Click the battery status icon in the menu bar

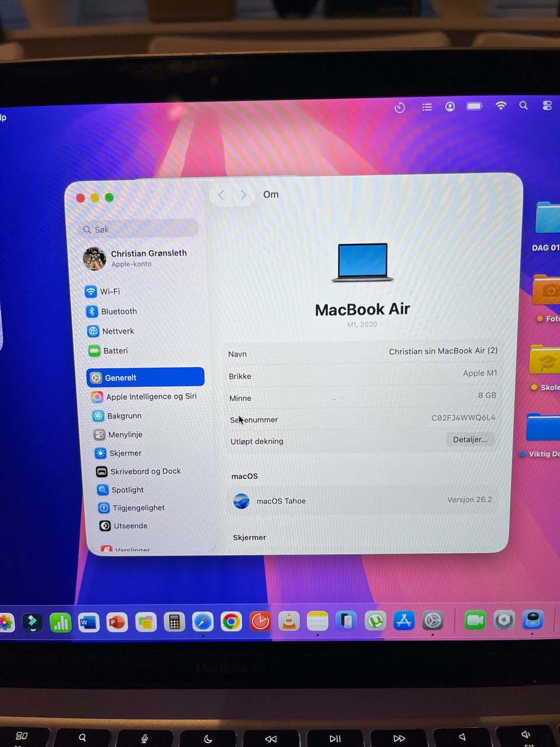click(474, 106)
